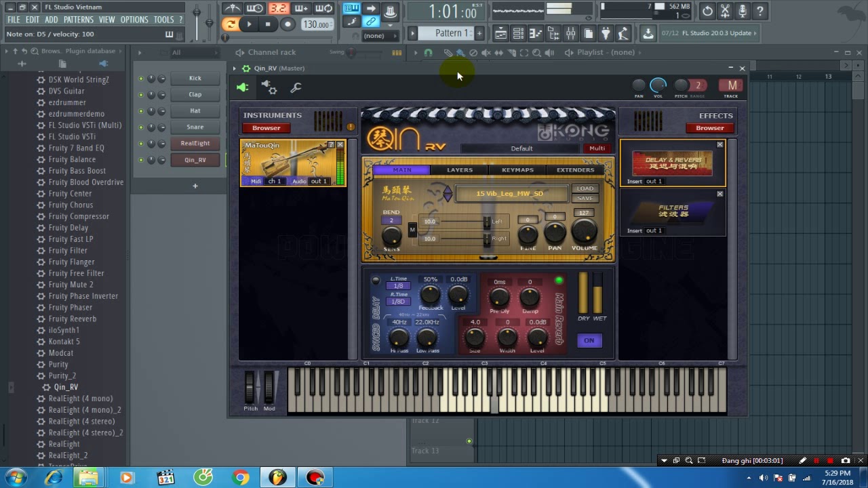
Task: Open the R.Time 1/8D delay dropdown
Action: click(399, 302)
